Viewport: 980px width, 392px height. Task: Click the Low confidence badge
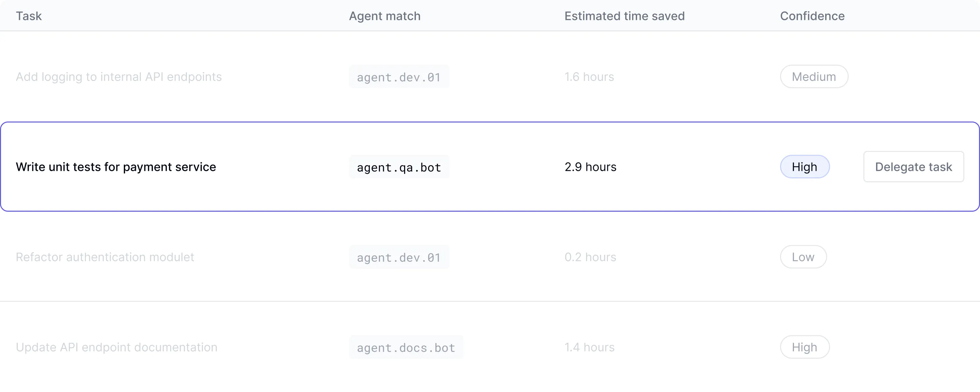803,257
